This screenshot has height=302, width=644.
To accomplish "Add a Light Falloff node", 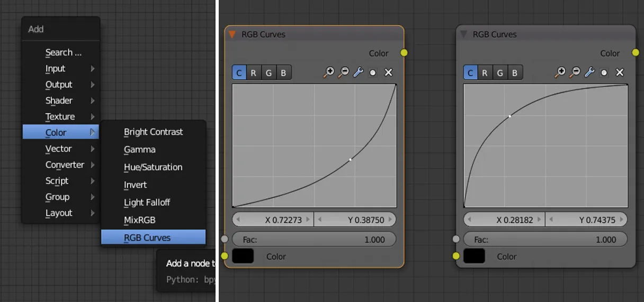I will 153,202.
